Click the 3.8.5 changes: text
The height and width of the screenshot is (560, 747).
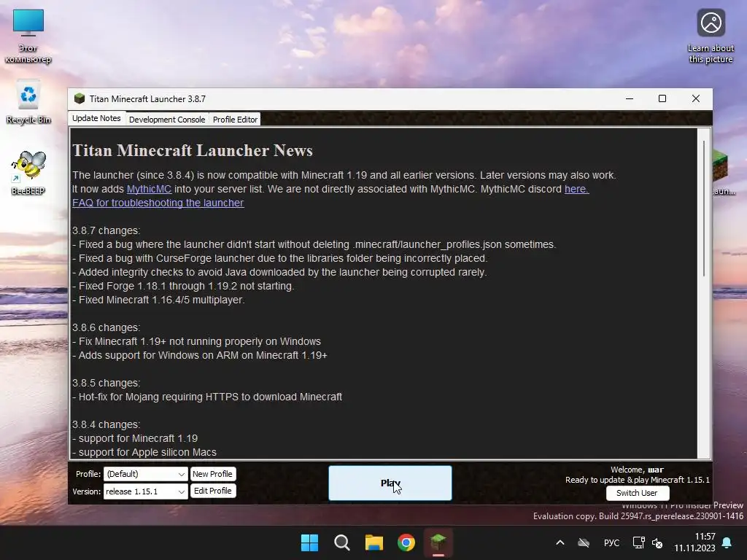pos(107,383)
